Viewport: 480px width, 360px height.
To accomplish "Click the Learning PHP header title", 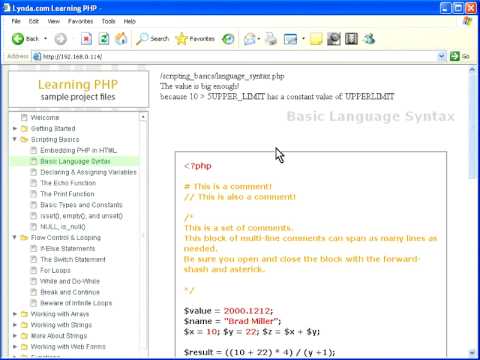I will pyautogui.click(x=78, y=84).
